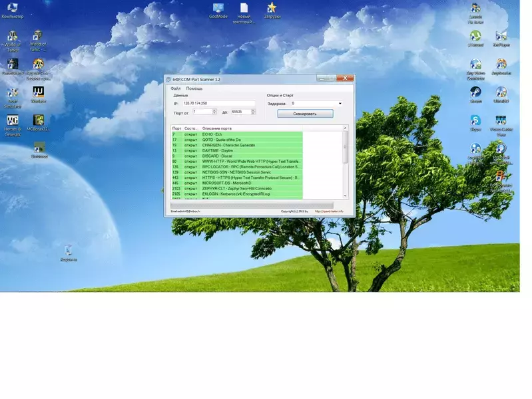Launch the Unturned desktop shortcut

(x=39, y=150)
